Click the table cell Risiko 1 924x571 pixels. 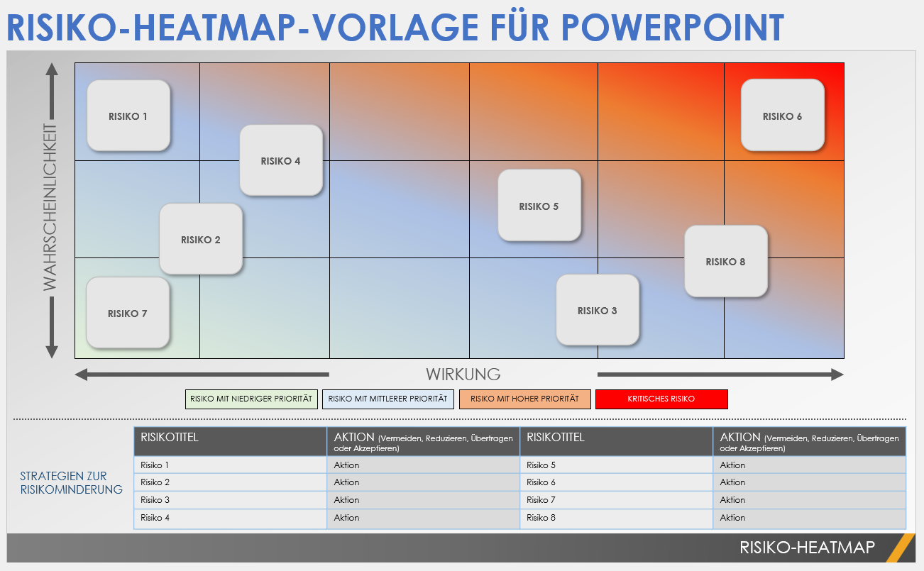[x=230, y=465]
